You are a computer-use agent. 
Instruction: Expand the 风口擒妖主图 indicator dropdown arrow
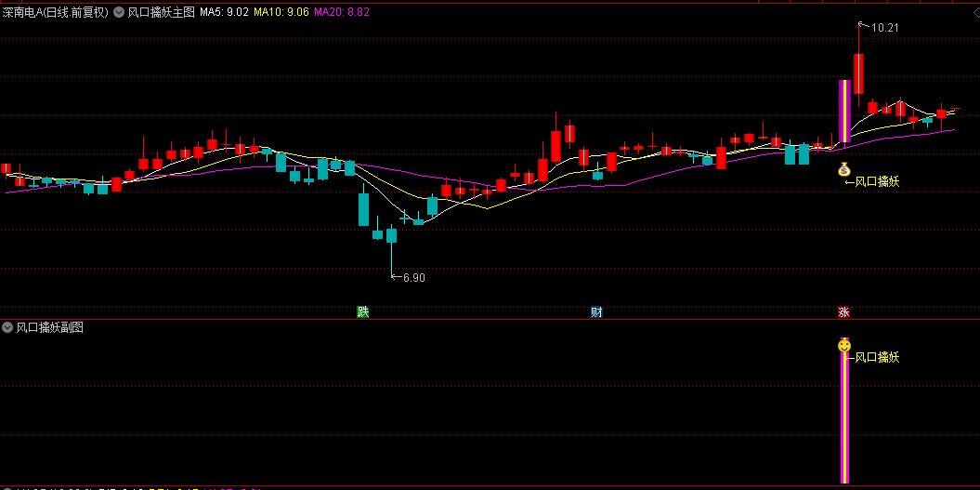click(119, 12)
